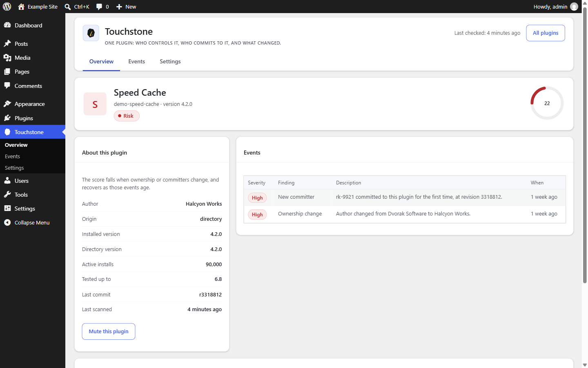
Task: Click the Collapse Menu arrow icon
Action: (7, 222)
